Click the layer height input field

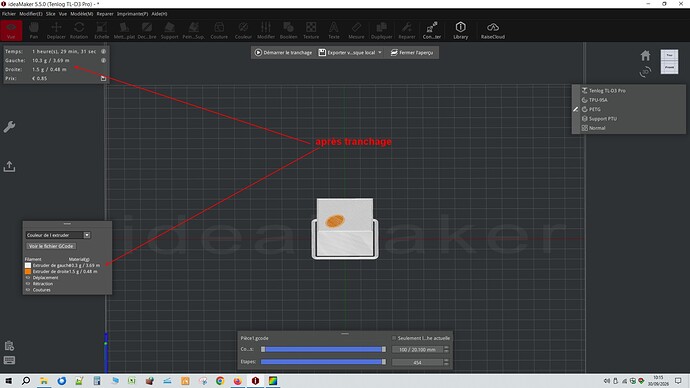pos(417,349)
